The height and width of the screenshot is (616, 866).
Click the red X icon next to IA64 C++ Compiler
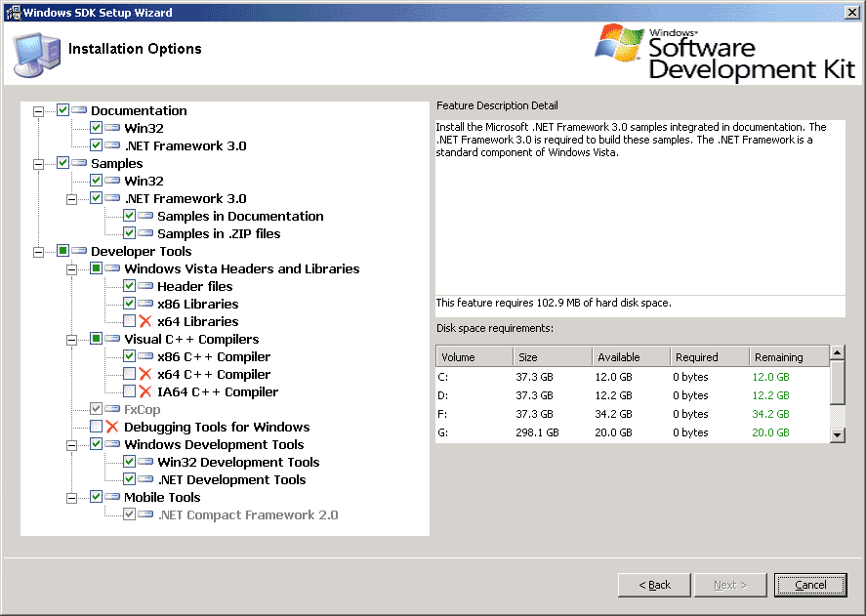click(x=145, y=391)
